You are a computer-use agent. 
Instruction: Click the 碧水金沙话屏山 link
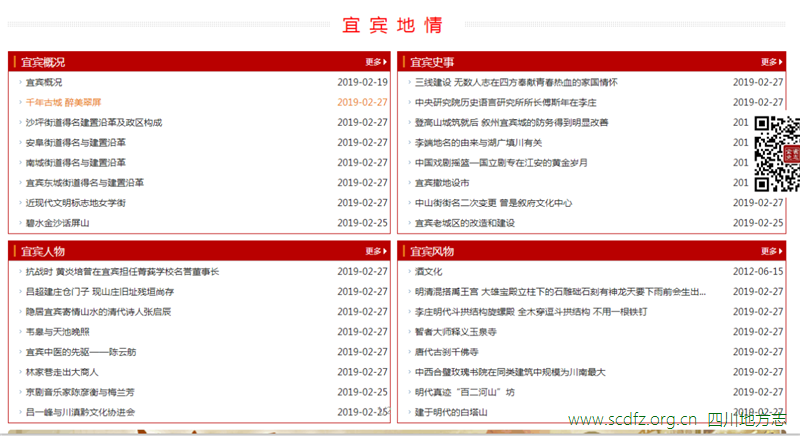point(57,223)
